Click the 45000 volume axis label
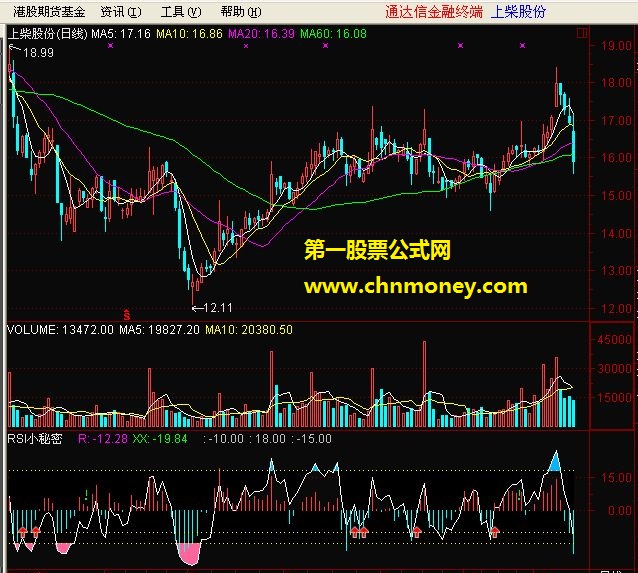638x573 pixels. 614,339
